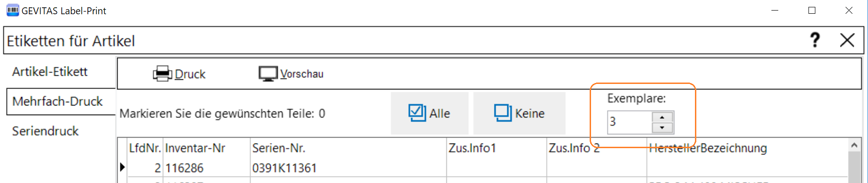Open the Mehrfach-Druck tab
This screenshot has height=183, width=868.
[57, 101]
